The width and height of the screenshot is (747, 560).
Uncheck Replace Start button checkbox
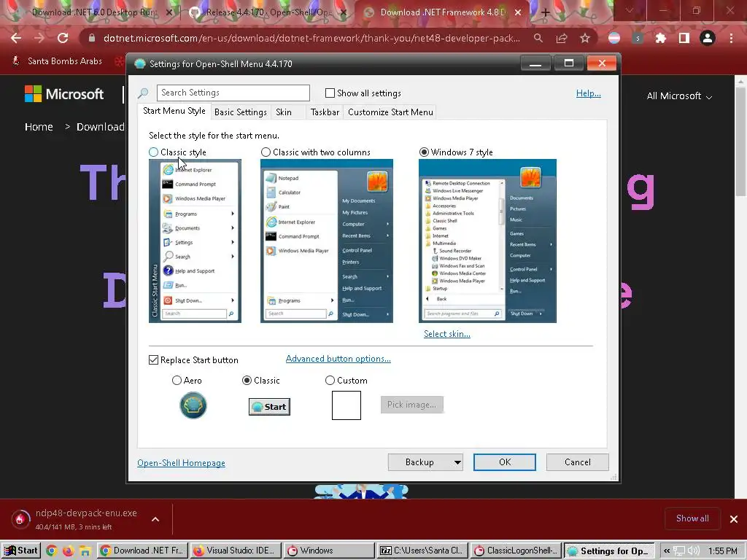coord(153,360)
